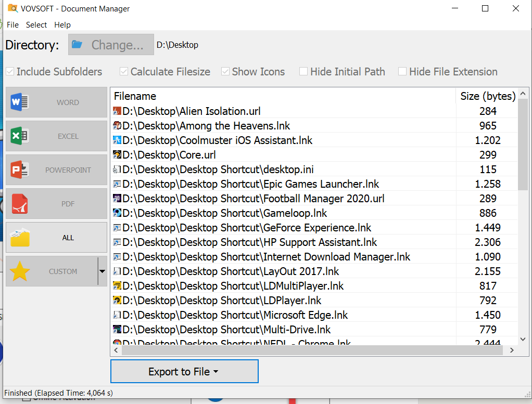The height and width of the screenshot is (404, 532).
Task: Open the CUSTOM button dropdown arrow
Action: tap(102, 271)
